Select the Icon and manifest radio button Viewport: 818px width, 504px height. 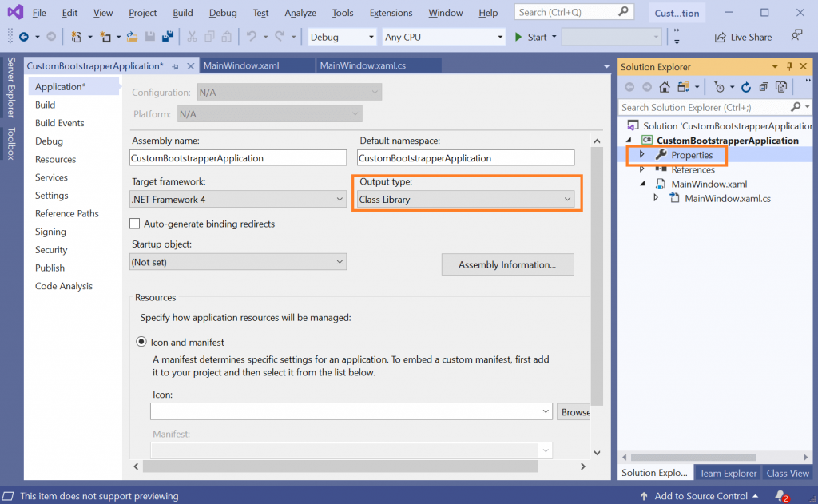click(x=141, y=341)
